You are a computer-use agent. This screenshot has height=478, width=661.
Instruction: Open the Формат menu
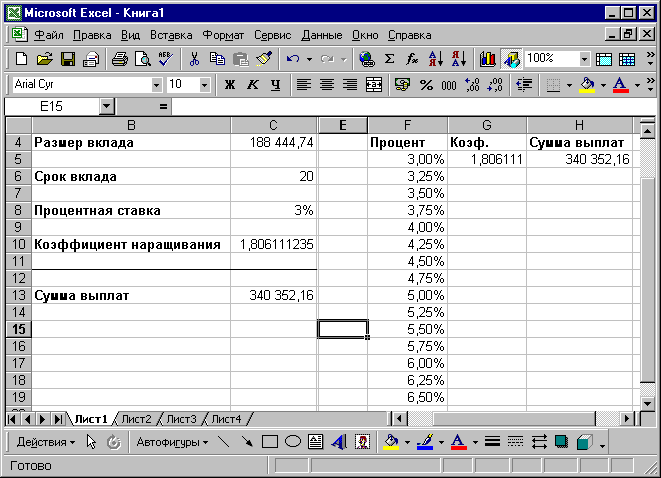(x=223, y=35)
